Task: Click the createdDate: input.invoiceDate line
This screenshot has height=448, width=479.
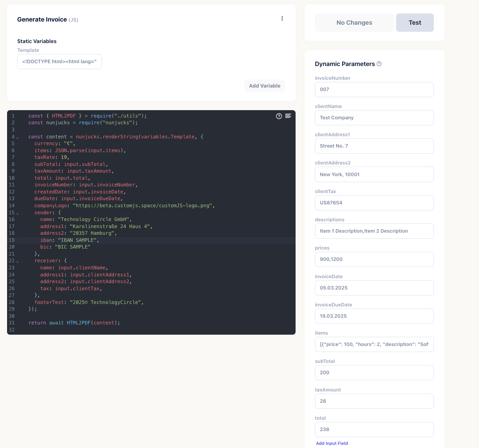Action: coord(80,192)
